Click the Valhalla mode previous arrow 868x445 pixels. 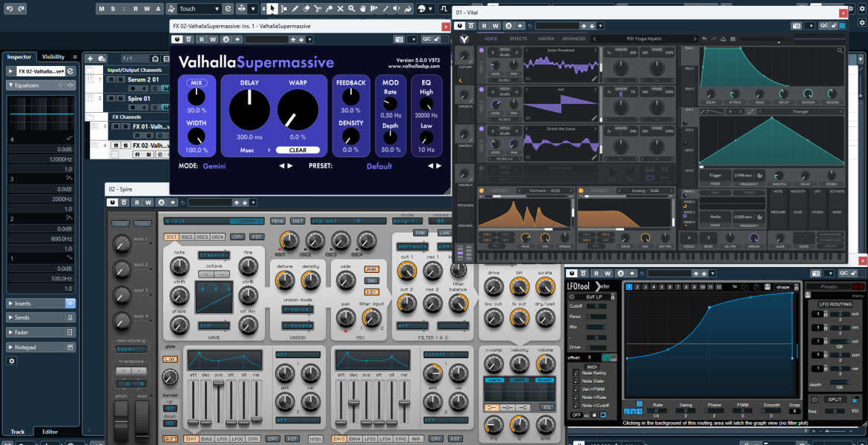[281, 165]
